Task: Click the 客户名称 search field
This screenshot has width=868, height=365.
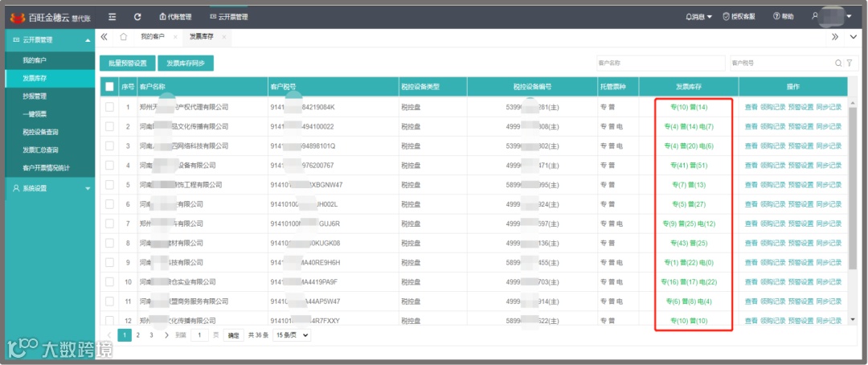Action: coord(661,64)
